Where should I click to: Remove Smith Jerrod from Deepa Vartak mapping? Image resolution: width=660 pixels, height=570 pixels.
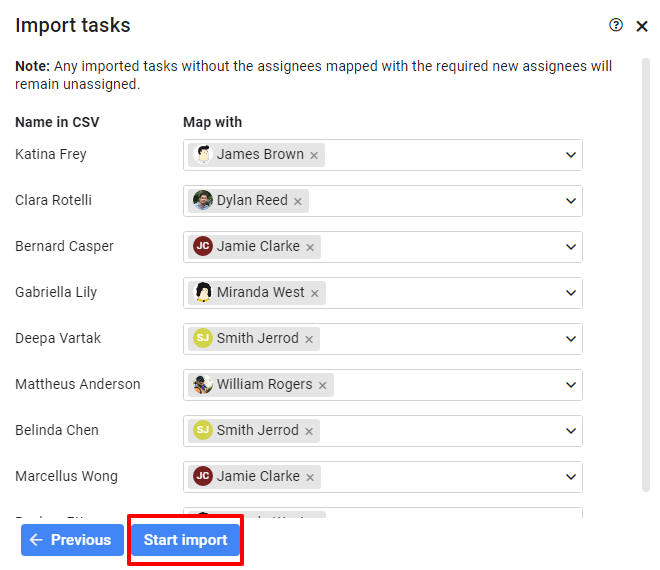click(309, 339)
